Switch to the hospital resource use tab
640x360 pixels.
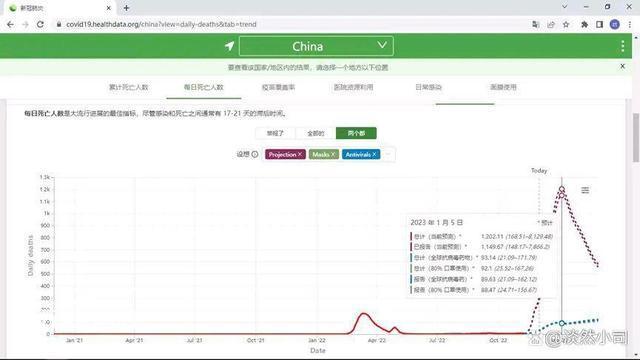[x=353, y=87]
